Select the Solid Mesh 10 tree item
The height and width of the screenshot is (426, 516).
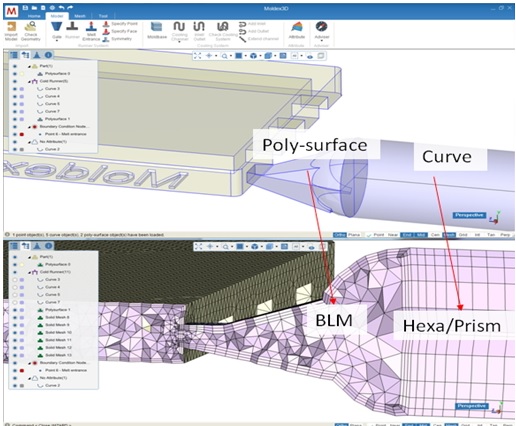point(58,333)
